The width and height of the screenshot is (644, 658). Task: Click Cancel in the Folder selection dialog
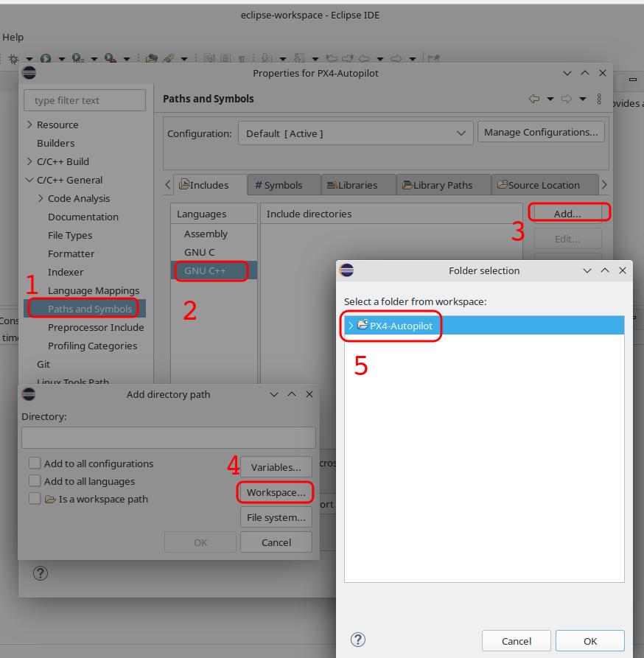point(516,641)
